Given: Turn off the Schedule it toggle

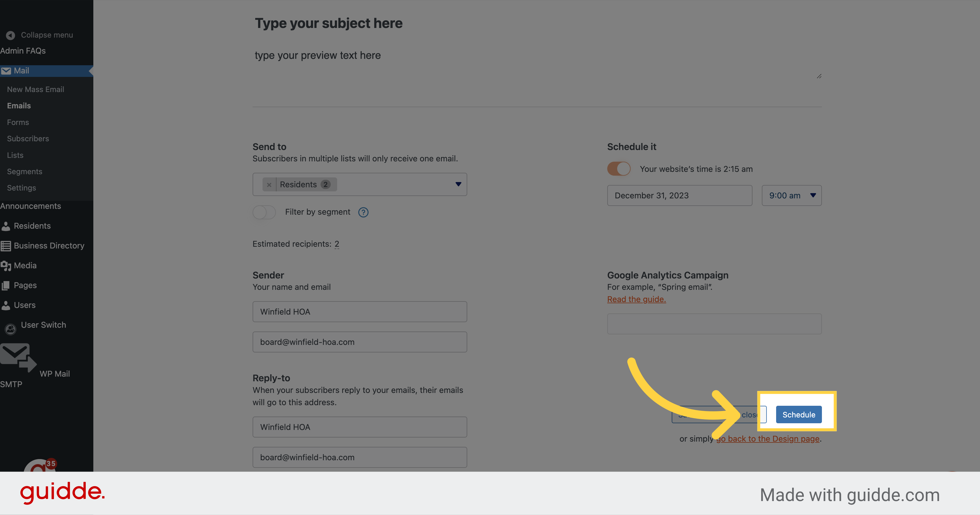Looking at the screenshot, I should [619, 169].
